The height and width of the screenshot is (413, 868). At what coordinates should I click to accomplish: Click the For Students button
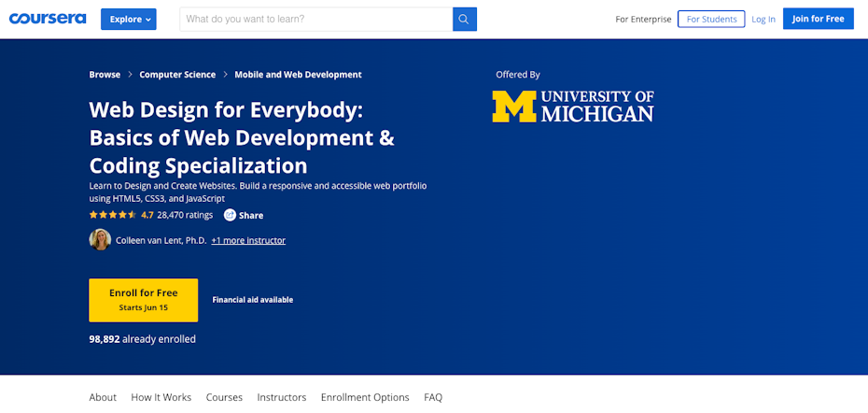click(x=711, y=19)
